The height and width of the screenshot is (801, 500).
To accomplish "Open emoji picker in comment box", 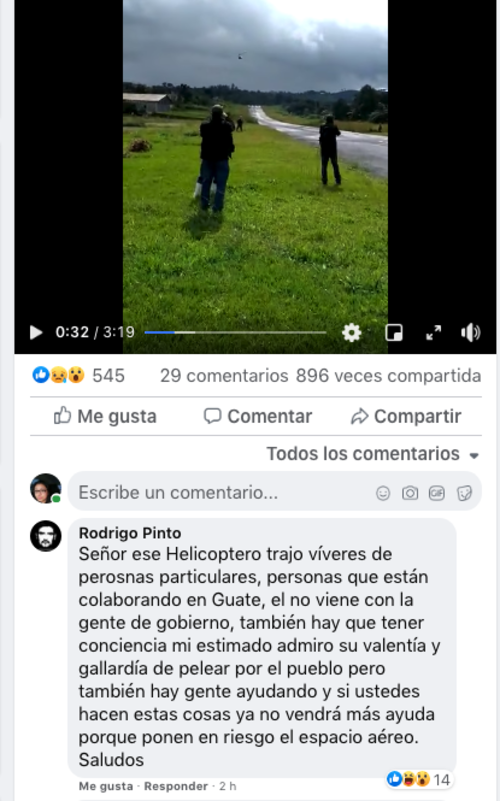I will [383, 493].
